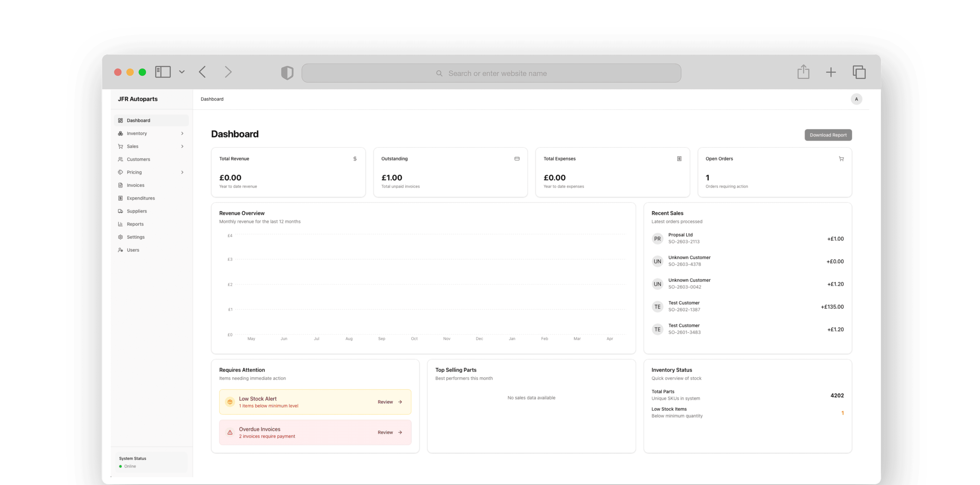The image size is (980, 485).
Task: Expand the Inventory submenu chevron
Action: coord(182,133)
